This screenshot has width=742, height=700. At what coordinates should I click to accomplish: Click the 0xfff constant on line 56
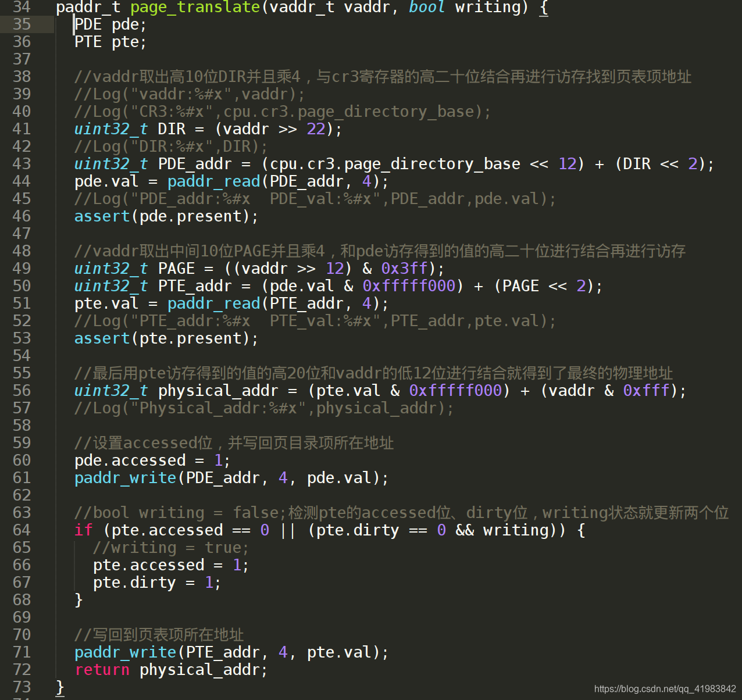pos(646,391)
